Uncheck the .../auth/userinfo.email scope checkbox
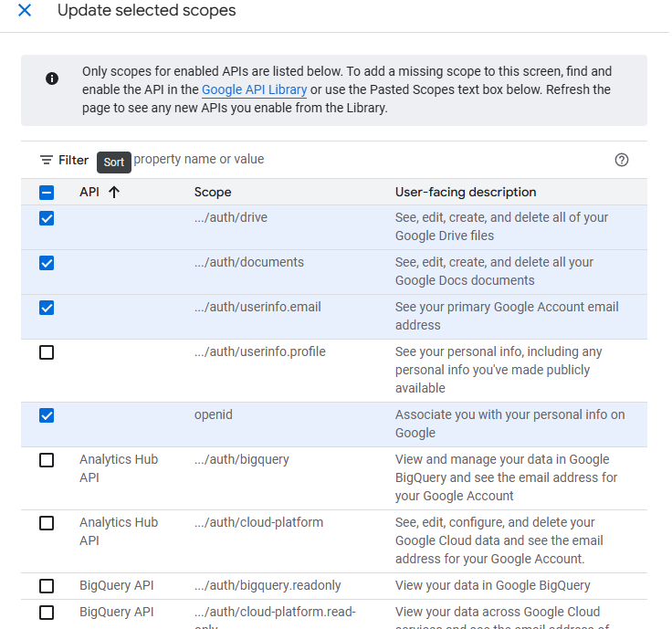 (x=47, y=308)
